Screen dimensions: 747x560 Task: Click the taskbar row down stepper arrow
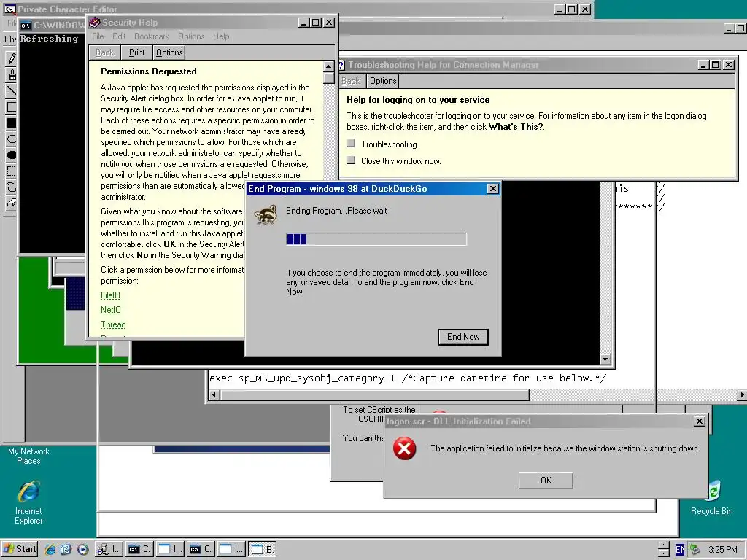click(x=664, y=553)
